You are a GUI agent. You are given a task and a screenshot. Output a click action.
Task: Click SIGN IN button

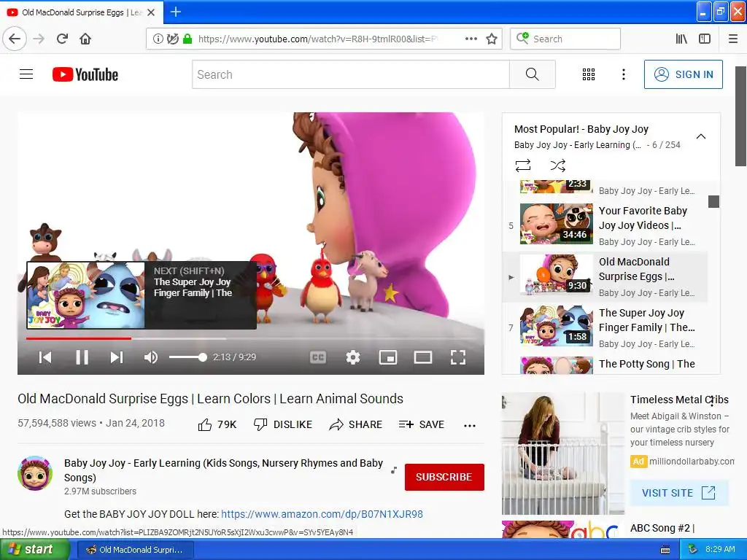(x=683, y=74)
